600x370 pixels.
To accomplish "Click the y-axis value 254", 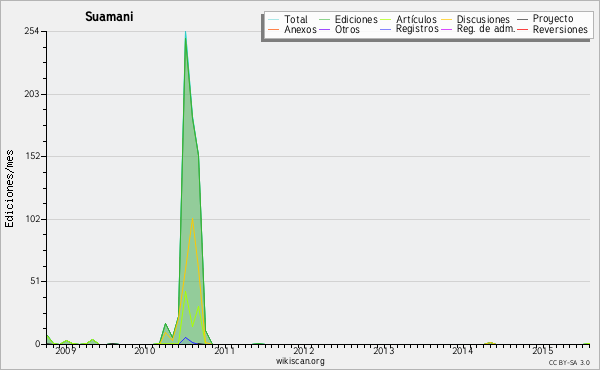I will [32, 31].
